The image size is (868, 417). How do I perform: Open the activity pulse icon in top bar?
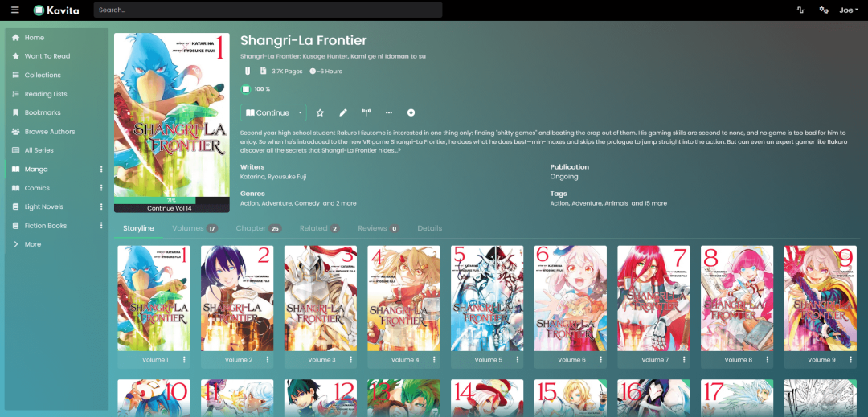[800, 10]
